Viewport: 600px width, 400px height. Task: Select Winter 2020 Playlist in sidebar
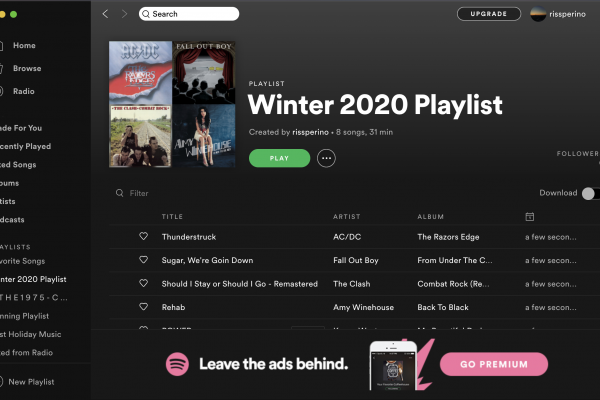pyautogui.click(x=33, y=279)
